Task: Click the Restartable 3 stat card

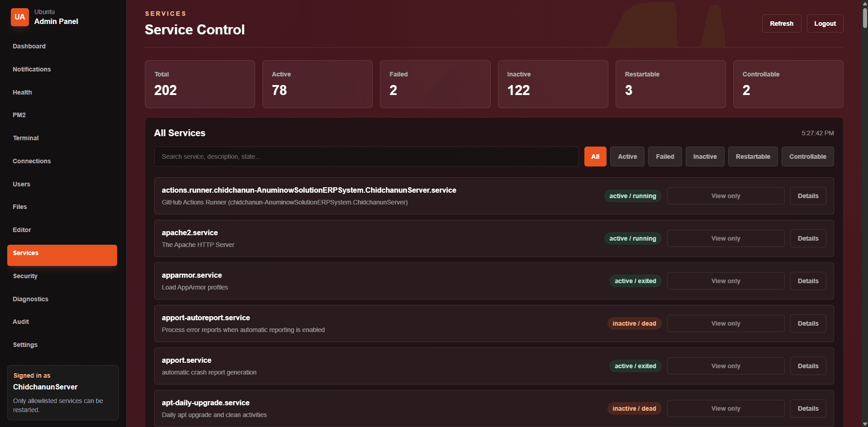Action: (x=670, y=84)
